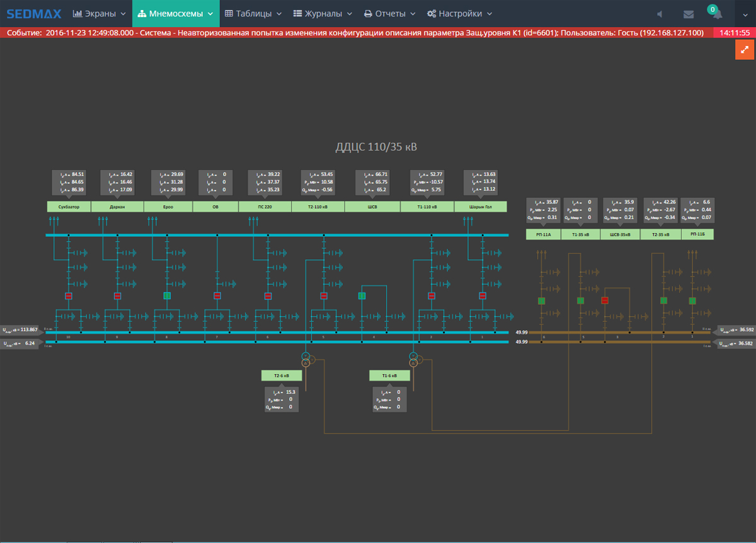
Task: Toggle the green РП-11А breaker
Action: click(x=541, y=300)
